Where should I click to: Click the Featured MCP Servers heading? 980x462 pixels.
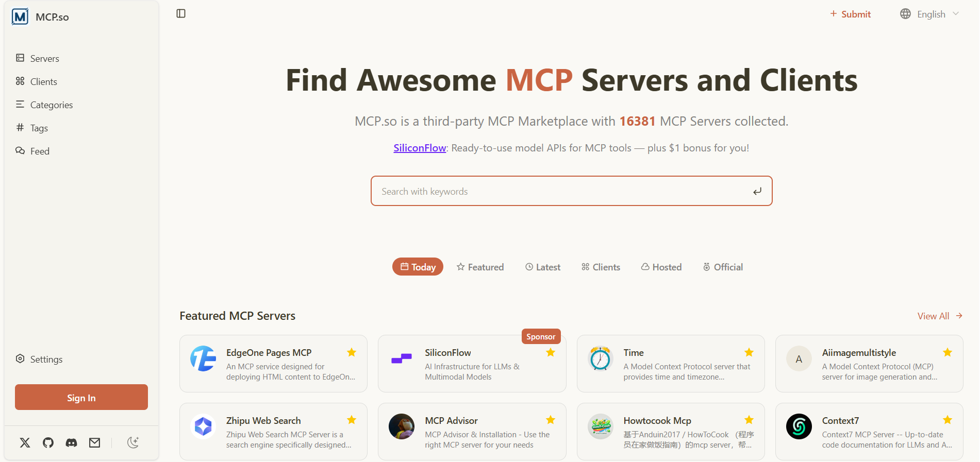[x=237, y=316]
